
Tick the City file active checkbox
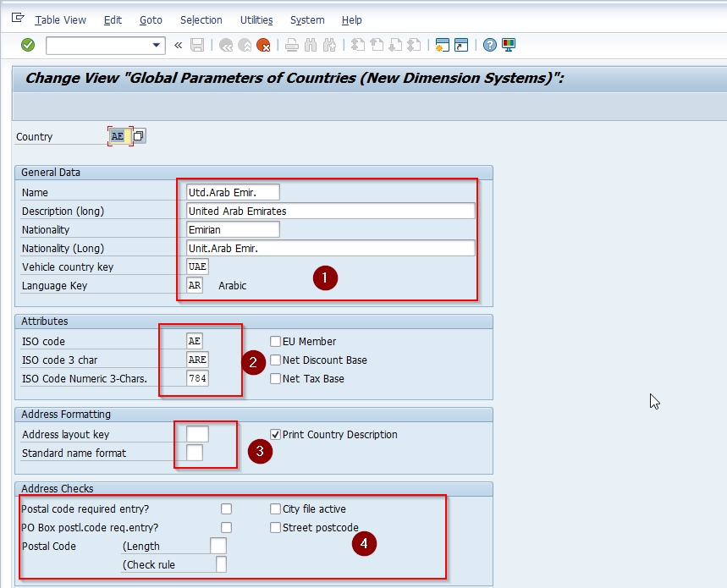coord(276,509)
